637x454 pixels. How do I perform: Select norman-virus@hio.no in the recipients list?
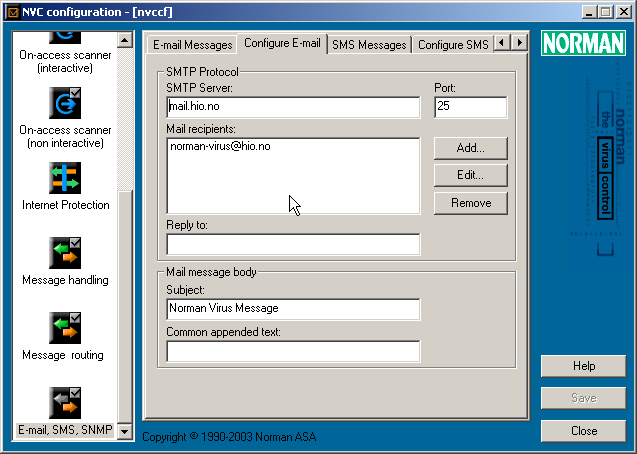click(220, 146)
